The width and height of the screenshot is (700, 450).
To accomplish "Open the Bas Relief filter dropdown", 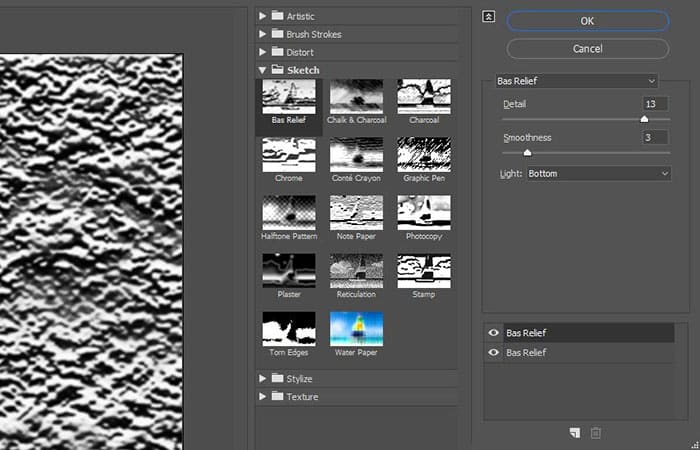I will tap(576, 81).
